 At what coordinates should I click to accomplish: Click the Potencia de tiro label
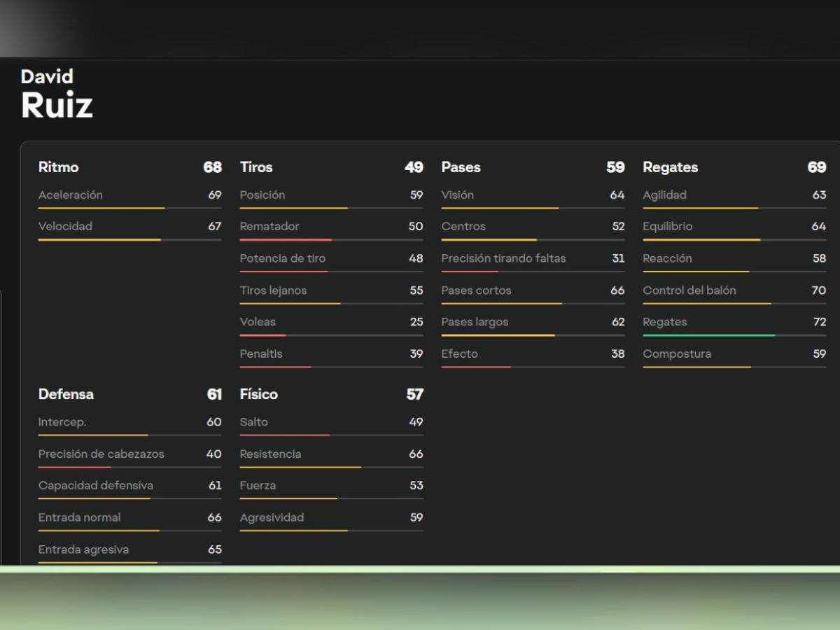click(282, 258)
